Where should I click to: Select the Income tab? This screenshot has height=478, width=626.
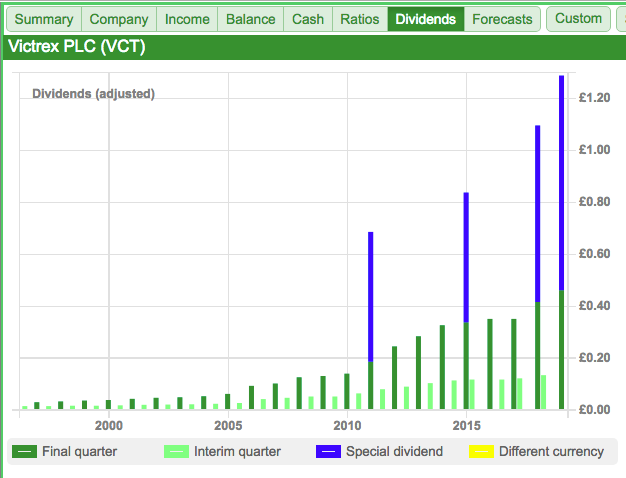(187, 19)
